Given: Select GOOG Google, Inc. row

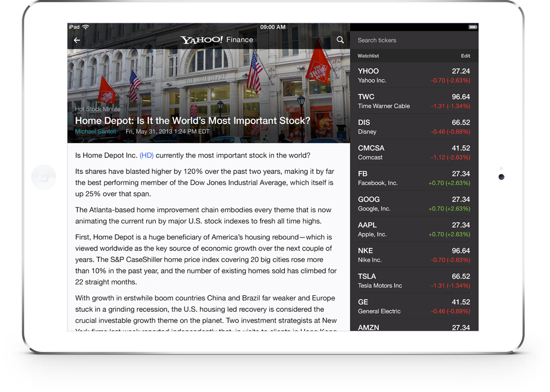Looking at the screenshot, I should (414, 203).
